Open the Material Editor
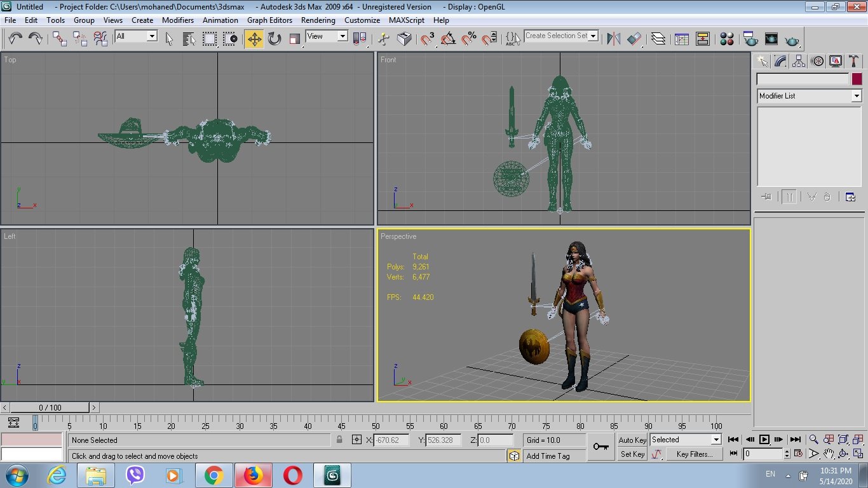 click(727, 39)
